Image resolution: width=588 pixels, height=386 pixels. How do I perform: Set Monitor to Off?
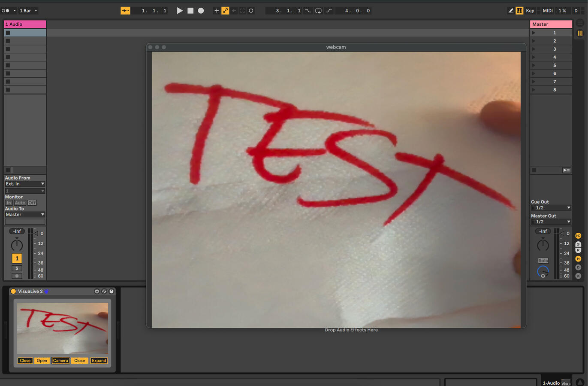(x=32, y=203)
